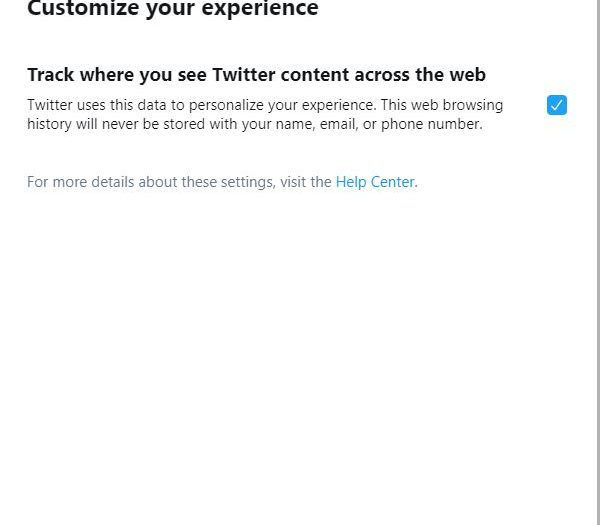
Task: Click the word 'experience' in page title
Action: 260,9
